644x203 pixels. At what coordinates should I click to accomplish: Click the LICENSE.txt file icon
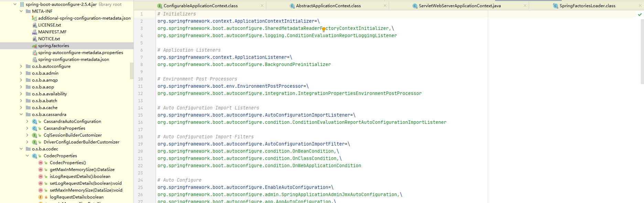tap(34, 25)
